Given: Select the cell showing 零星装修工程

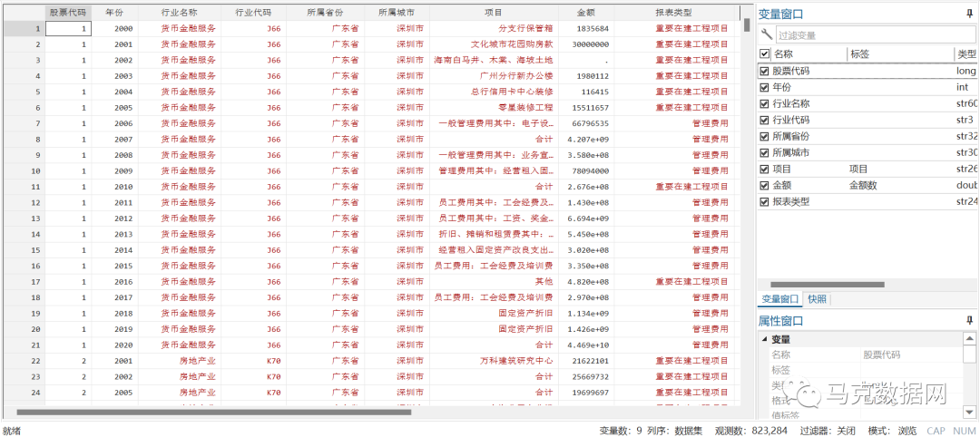Looking at the screenshot, I should click(494, 107).
